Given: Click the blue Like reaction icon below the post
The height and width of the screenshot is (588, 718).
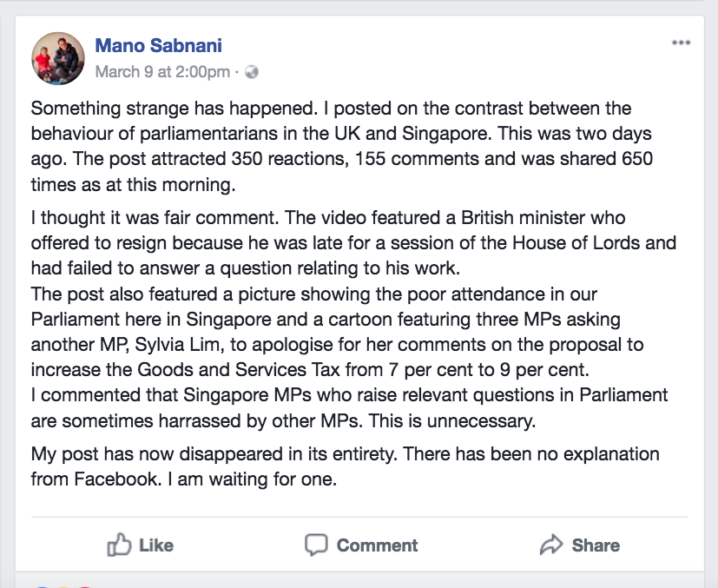Looking at the screenshot, I should [43, 586].
